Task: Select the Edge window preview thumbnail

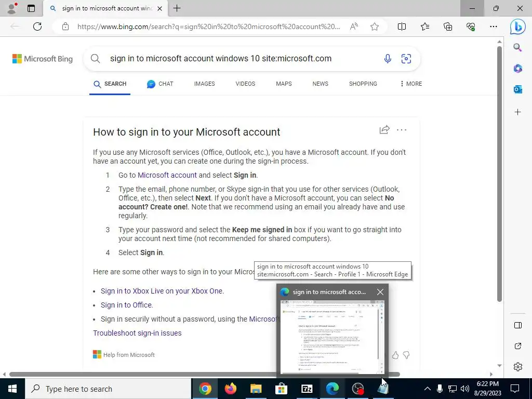Action: [x=332, y=337]
